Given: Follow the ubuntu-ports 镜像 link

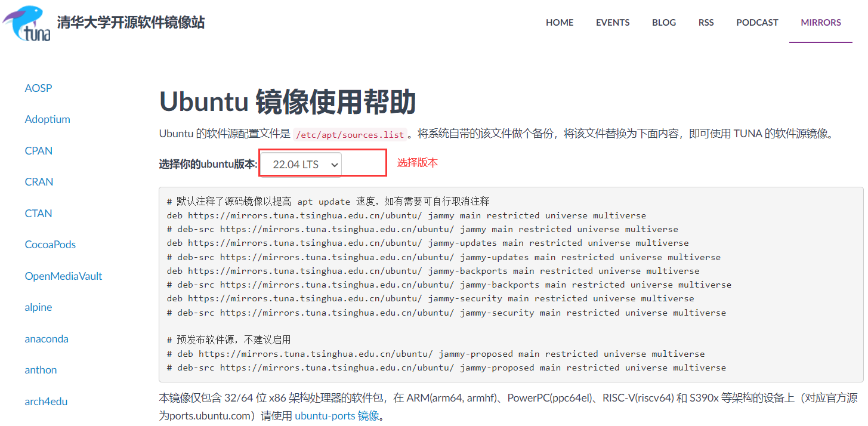Looking at the screenshot, I should (x=337, y=416).
